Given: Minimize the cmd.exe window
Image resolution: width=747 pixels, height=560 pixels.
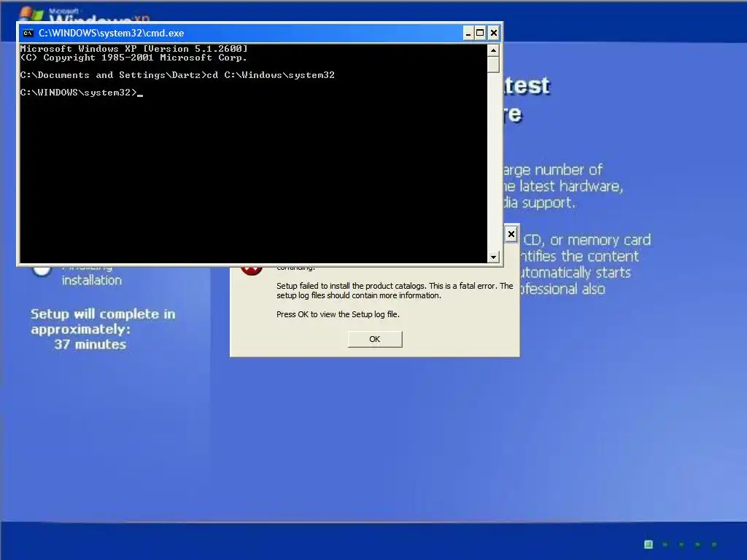Looking at the screenshot, I should [x=468, y=33].
